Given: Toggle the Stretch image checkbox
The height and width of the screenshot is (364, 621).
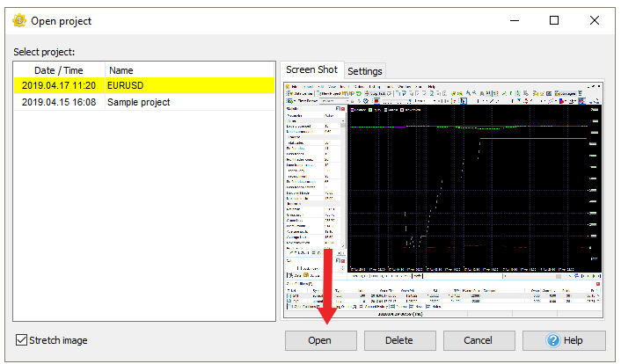Looking at the screenshot, I should (x=22, y=340).
